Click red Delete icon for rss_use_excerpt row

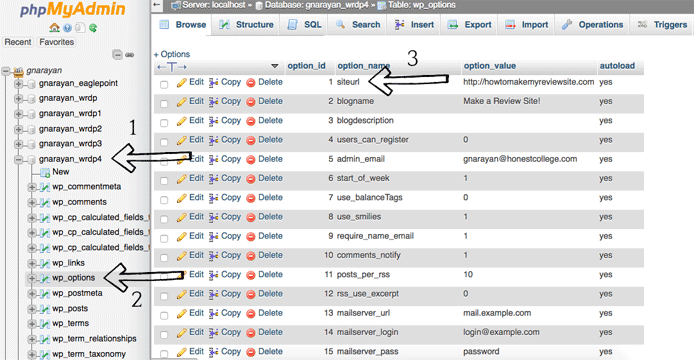[251, 294]
